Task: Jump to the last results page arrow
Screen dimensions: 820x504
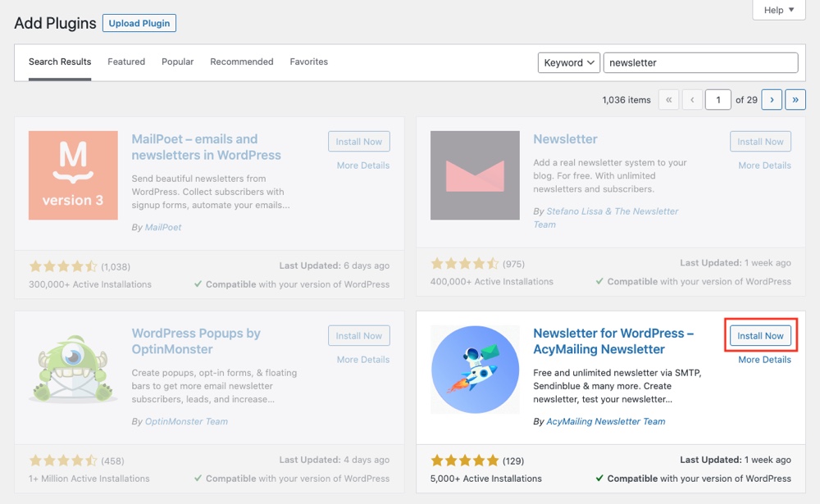Action: coord(795,100)
